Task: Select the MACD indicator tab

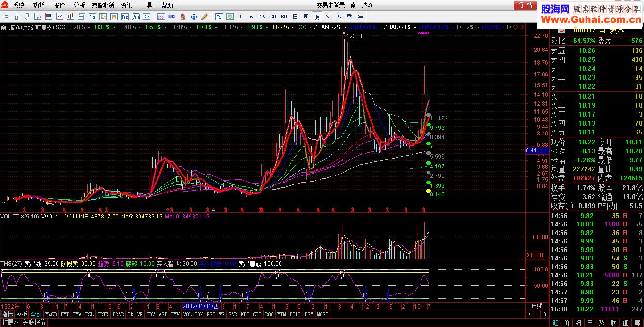Action: 51,314
